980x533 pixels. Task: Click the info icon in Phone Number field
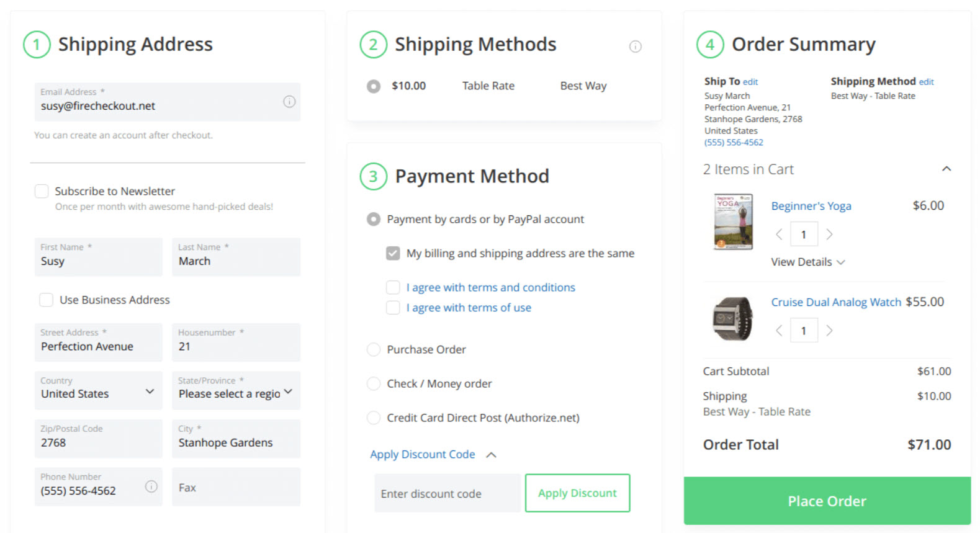point(151,486)
